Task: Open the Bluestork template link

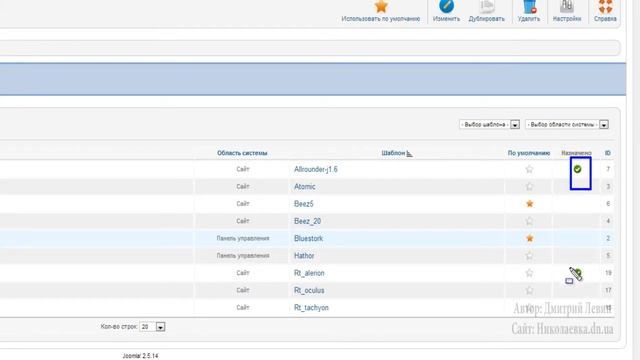Action: [x=308, y=238]
